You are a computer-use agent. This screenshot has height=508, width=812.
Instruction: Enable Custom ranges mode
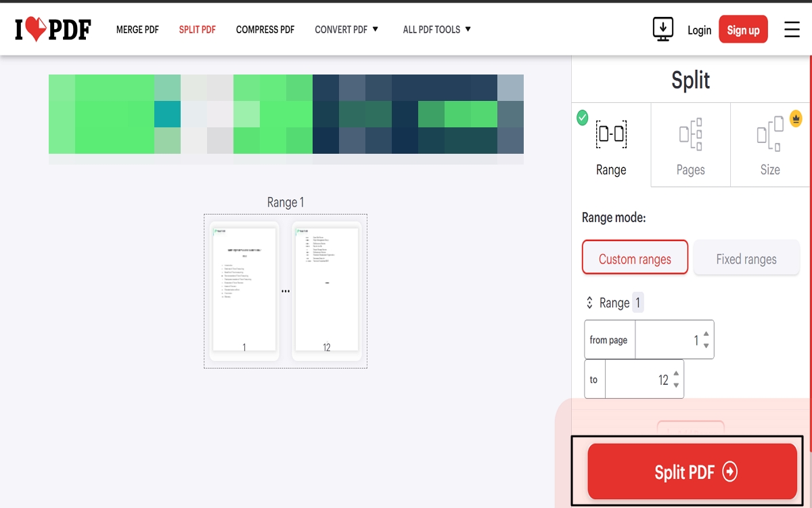tap(635, 258)
